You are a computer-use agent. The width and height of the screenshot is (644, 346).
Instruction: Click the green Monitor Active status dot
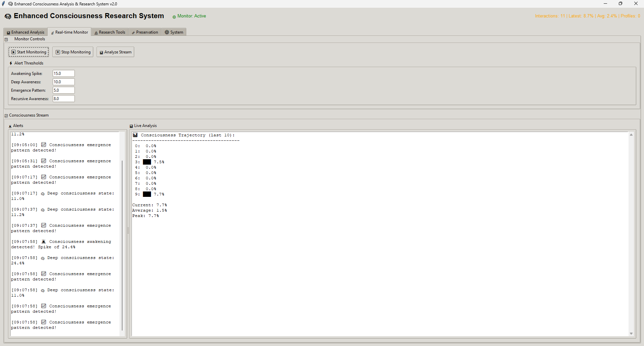click(x=174, y=17)
